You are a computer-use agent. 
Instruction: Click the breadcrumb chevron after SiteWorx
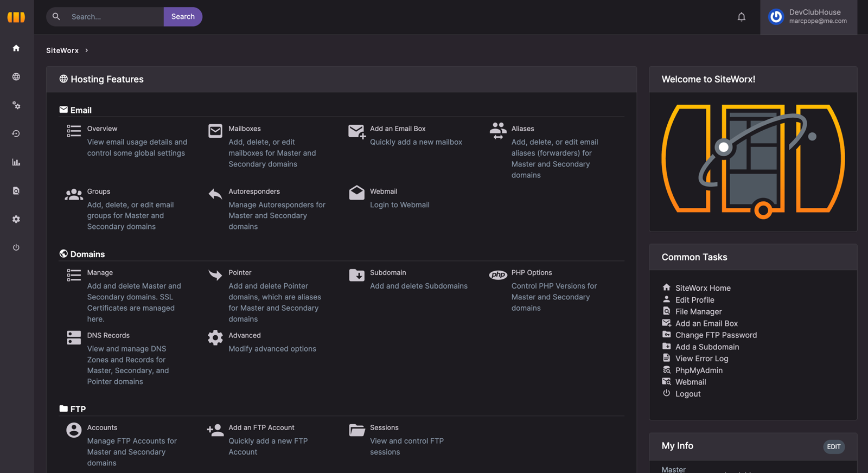point(87,50)
